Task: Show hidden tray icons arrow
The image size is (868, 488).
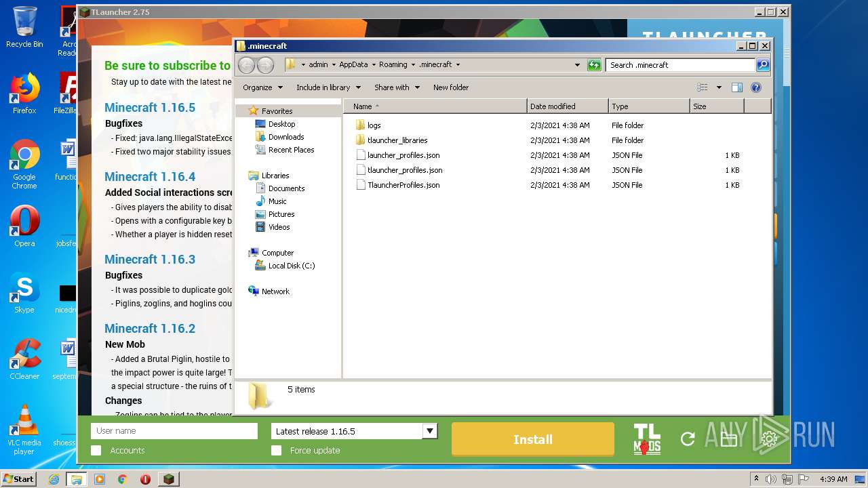Action: 756,479
